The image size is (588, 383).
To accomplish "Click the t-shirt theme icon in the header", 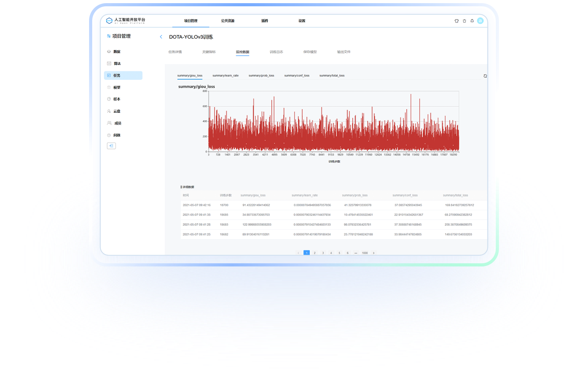I will 457,21.
